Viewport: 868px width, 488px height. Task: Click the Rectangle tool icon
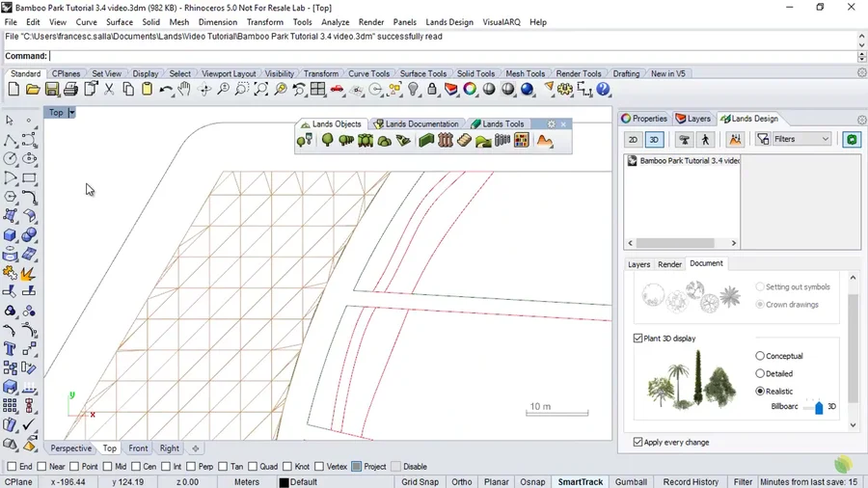coord(29,177)
